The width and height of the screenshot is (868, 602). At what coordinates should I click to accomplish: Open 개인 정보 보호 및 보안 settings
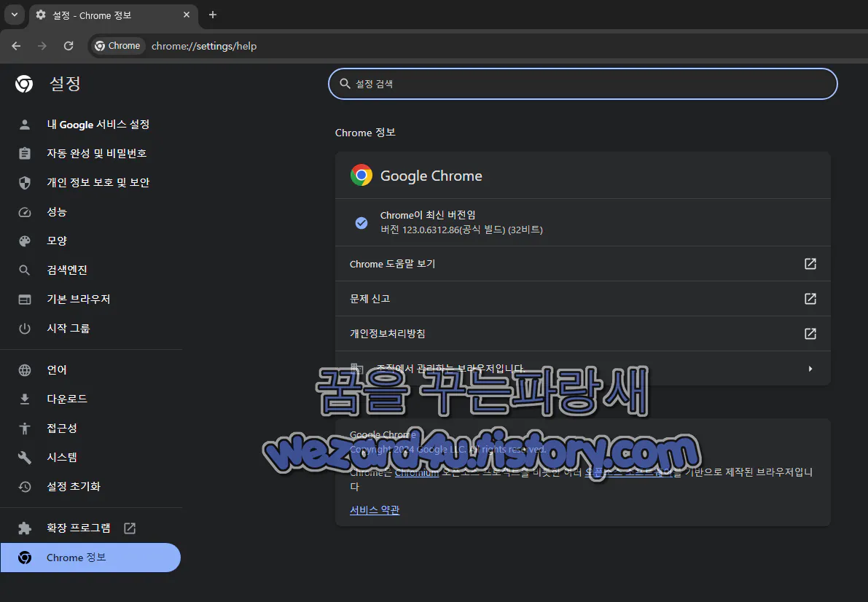pos(98,183)
